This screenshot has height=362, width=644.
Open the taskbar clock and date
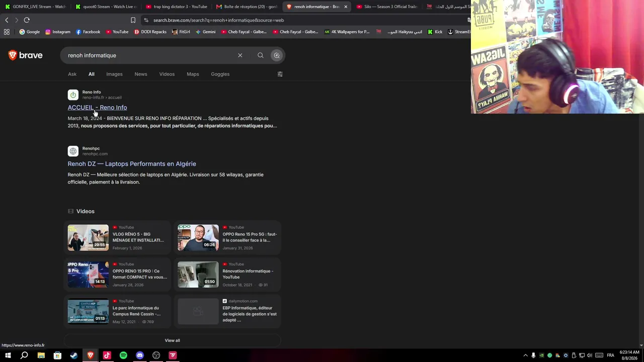pos(629,355)
